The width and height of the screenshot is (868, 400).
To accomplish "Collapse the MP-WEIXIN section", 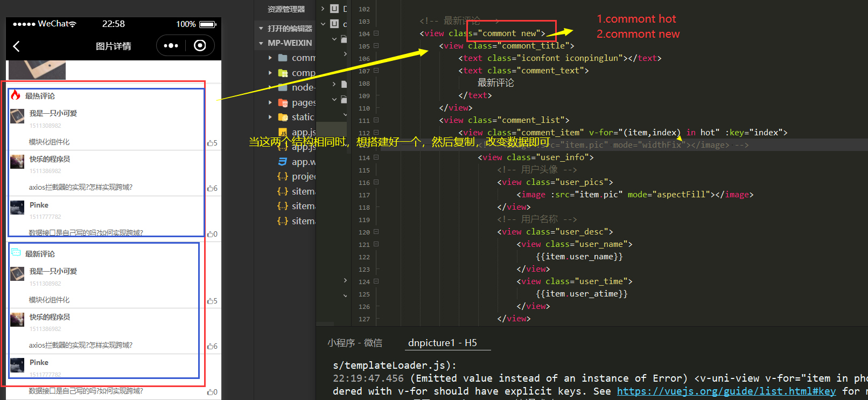I will (x=261, y=43).
